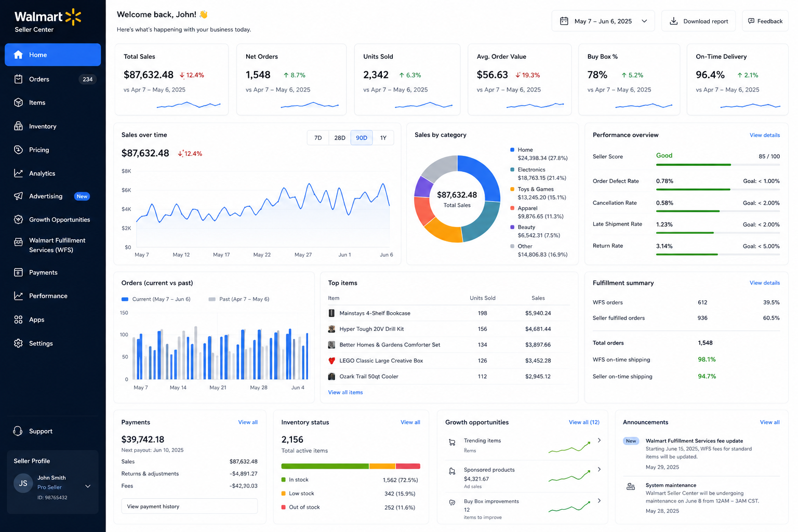The height and width of the screenshot is (532, 798).
Task: Click the Toys & Games orange legend swatch
Action: point(512,189)
